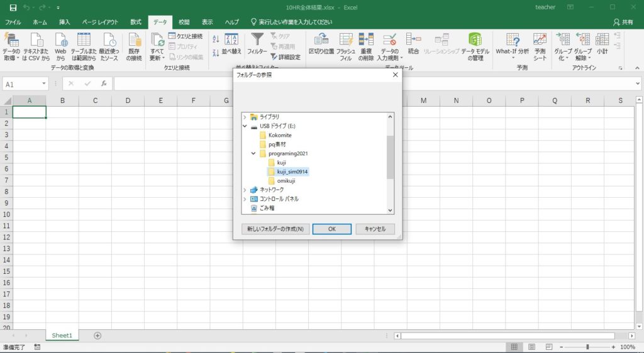This screenshot has height=353, width=644.
Task: Switch to the ホーム tab
Action: click(40, 22)
